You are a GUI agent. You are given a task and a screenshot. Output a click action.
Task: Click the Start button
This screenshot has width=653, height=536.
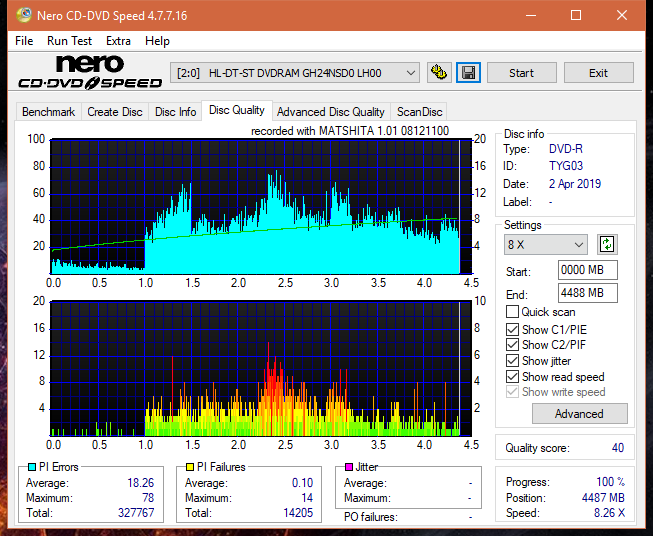click(x=521, y=73)
